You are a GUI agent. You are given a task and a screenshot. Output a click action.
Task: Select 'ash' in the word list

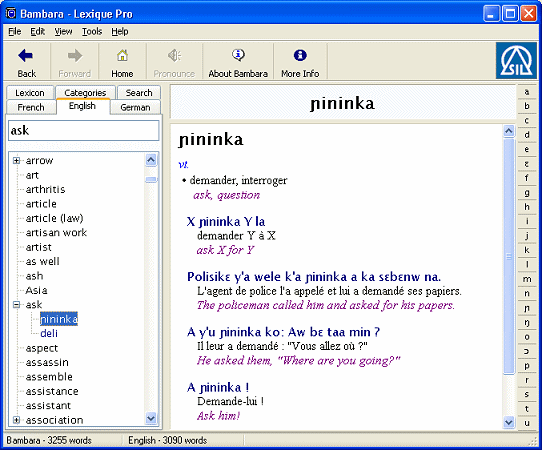(x=34, y=276)
